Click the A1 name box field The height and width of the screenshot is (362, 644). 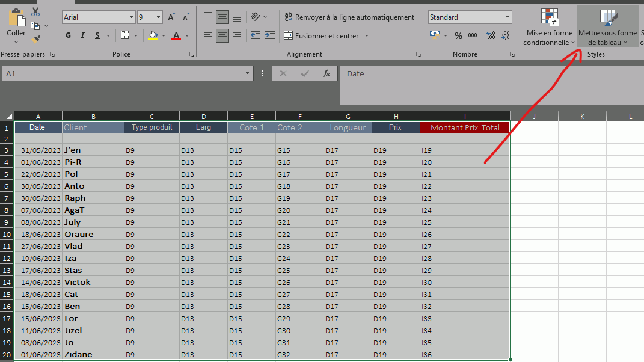pos(123,73)
